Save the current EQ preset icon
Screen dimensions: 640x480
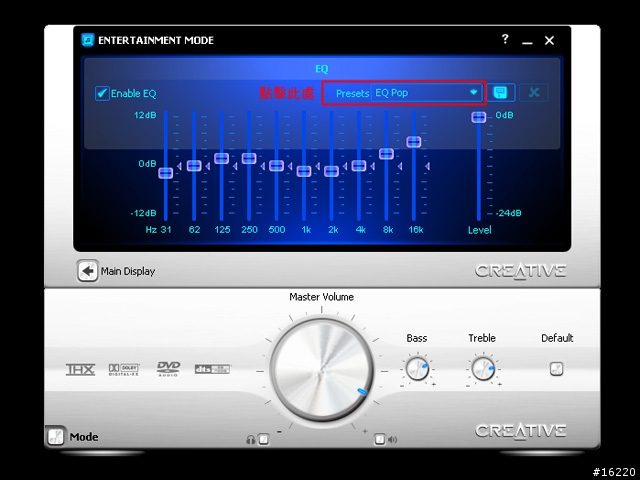(x=500, y=93)
